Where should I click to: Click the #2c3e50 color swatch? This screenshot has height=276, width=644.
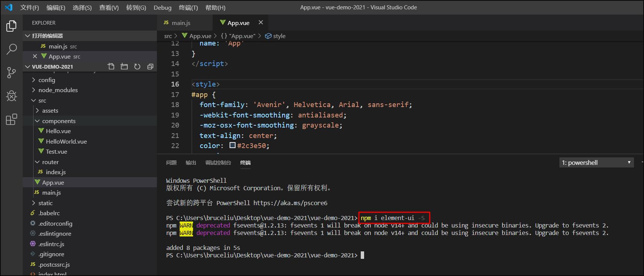(233, 145)
